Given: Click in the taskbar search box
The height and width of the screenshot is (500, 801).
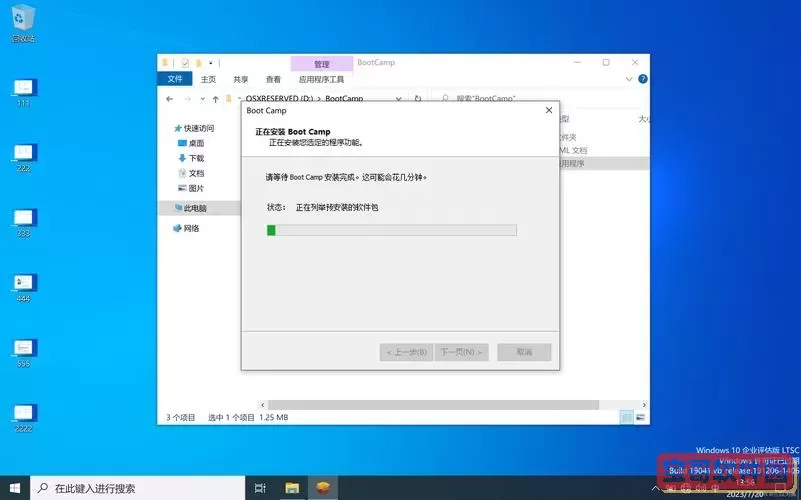Looking at the screenshot, I should [x=137, y=488].
